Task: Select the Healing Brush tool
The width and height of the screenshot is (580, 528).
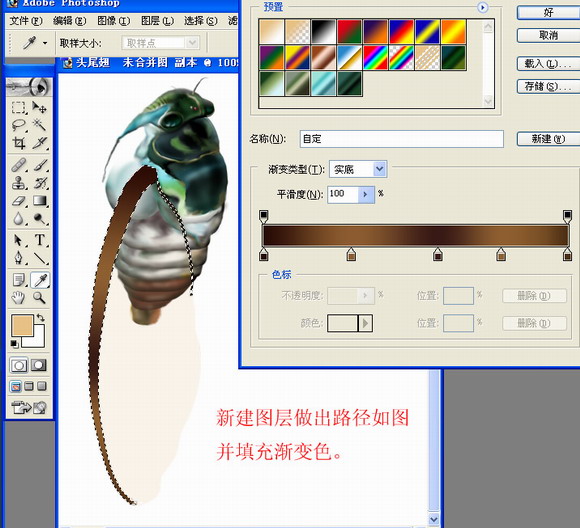Action: coord(18,165)
